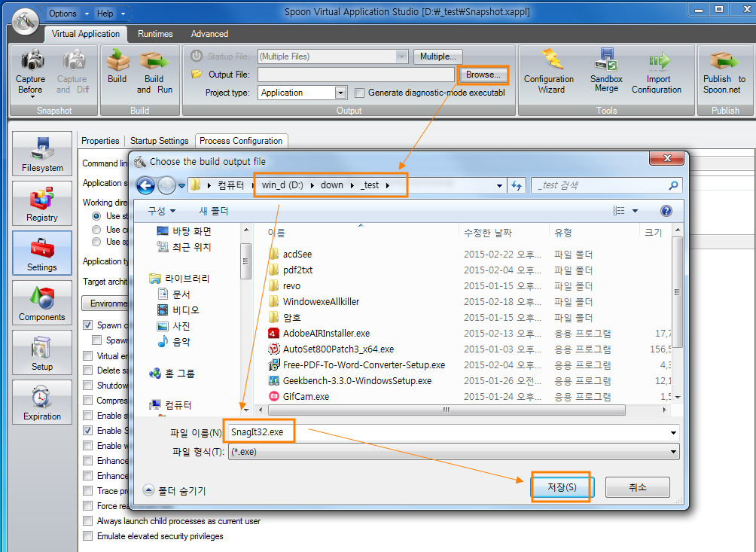
Task: Toggle Generate diagnostic-mode executable checkbox
Action: [359, 93]
